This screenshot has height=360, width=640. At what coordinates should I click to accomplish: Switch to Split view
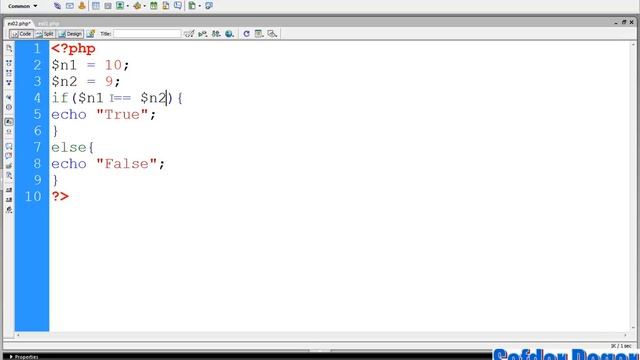(44, 34)
